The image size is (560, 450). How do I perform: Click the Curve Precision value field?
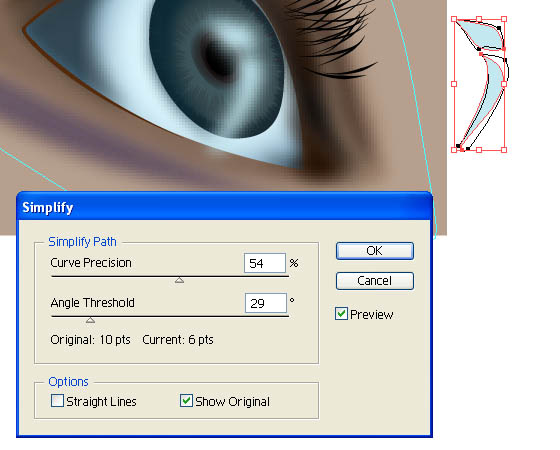tap(265, 263)
